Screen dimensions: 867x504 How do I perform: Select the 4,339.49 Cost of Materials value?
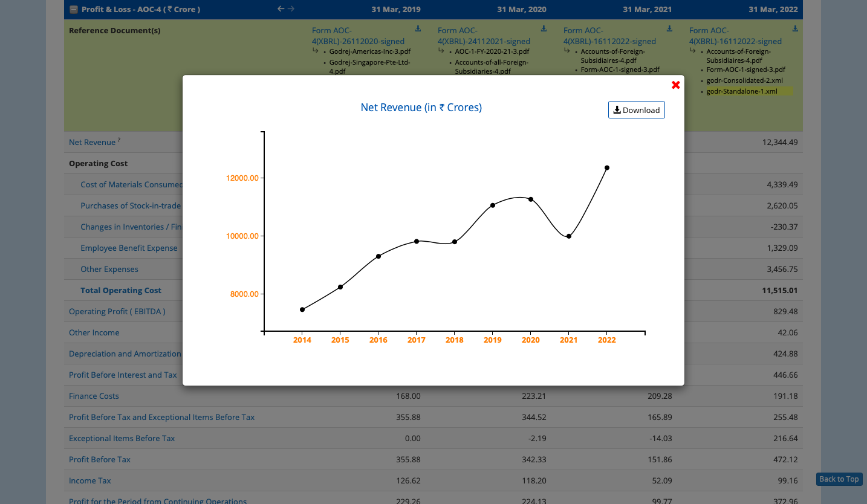coord(783,185)
